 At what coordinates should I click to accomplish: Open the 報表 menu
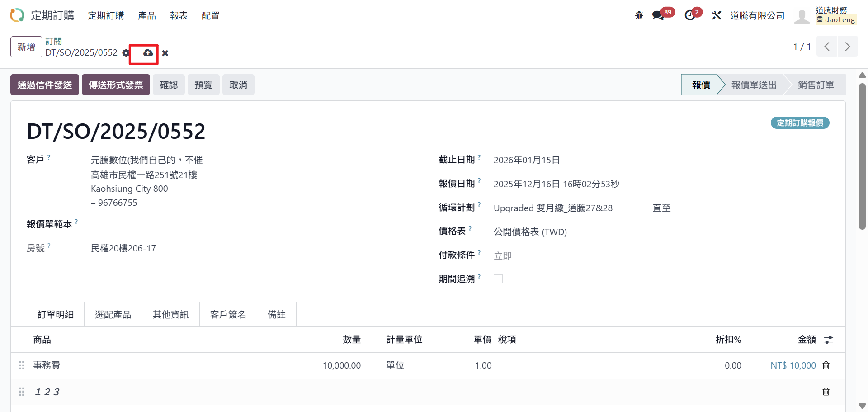point(179,16)
